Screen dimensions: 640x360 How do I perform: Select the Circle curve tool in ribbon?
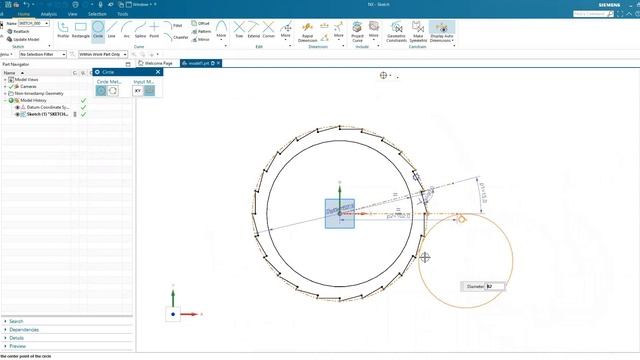[x=98, y=30]
